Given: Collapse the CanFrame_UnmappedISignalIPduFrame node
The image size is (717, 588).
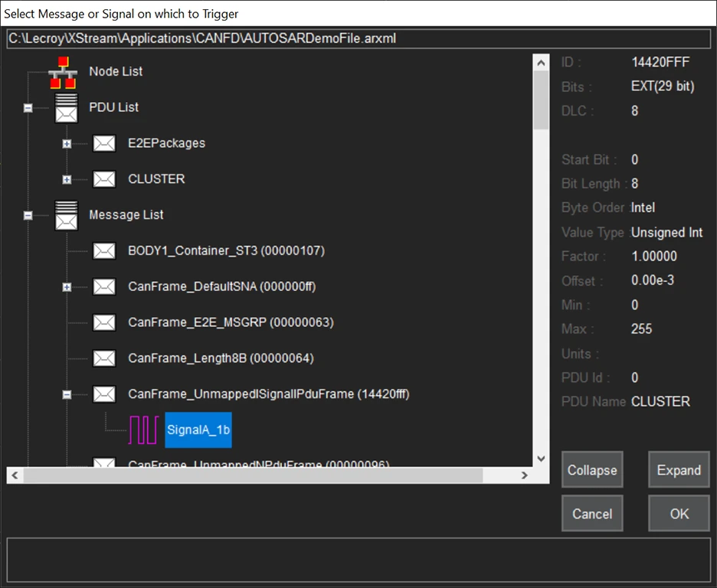Looking at the screenshot, I should tap(67, 394).
